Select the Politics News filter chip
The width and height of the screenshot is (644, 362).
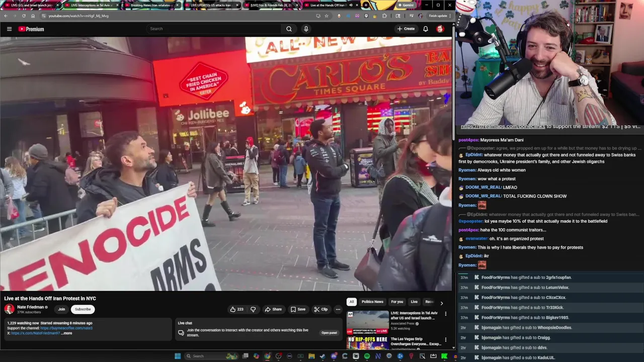pos(372,302)
